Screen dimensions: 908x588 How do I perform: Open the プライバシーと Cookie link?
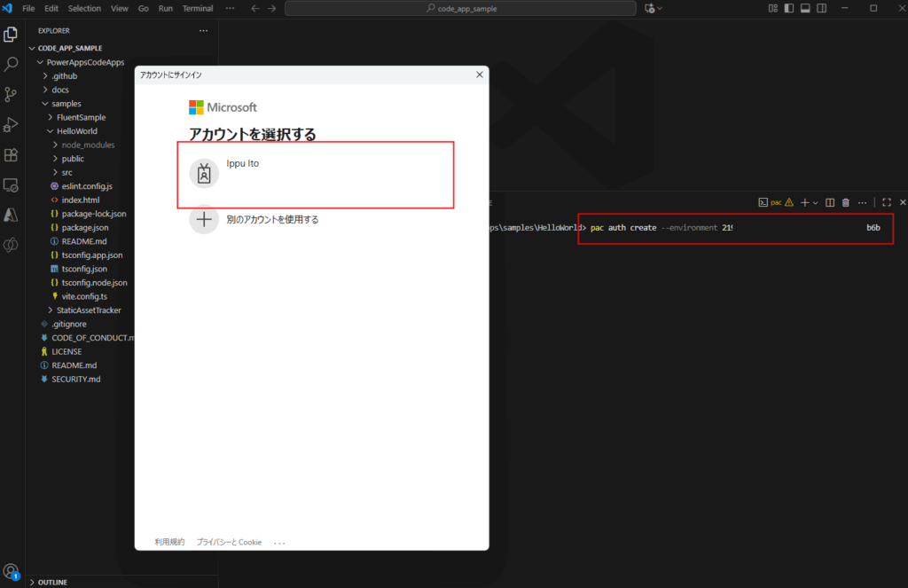coord(229,542)
